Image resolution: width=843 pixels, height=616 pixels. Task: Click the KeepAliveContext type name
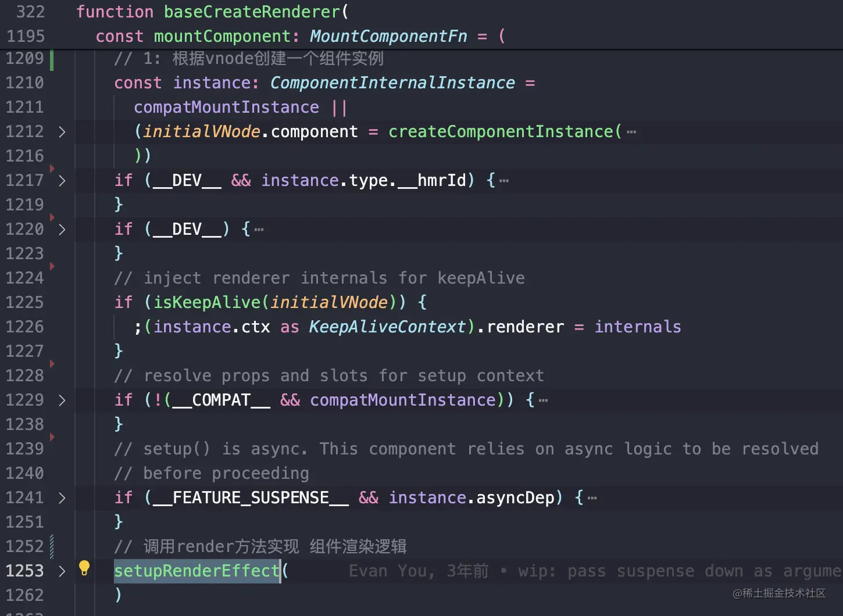[387, 327]
